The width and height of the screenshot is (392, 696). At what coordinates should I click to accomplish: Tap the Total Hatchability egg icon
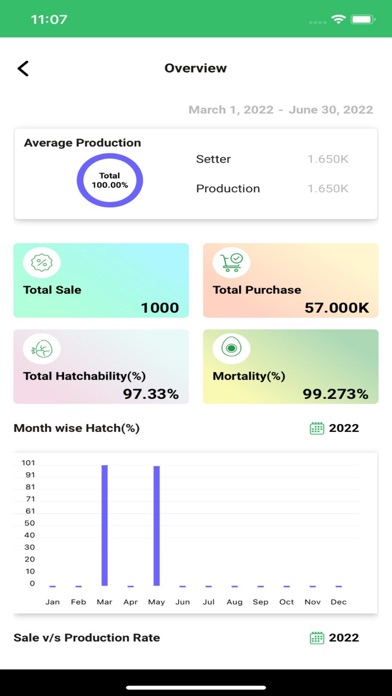pos(42,349)
